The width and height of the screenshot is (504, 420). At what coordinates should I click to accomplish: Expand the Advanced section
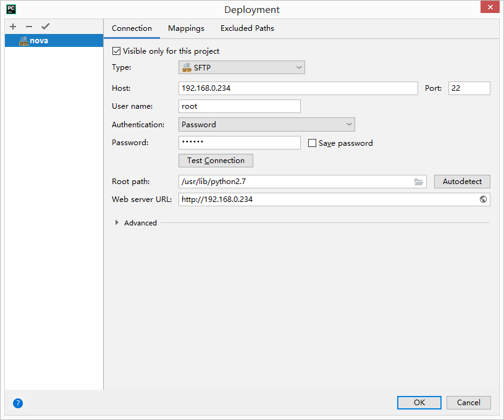coord(117,222)
